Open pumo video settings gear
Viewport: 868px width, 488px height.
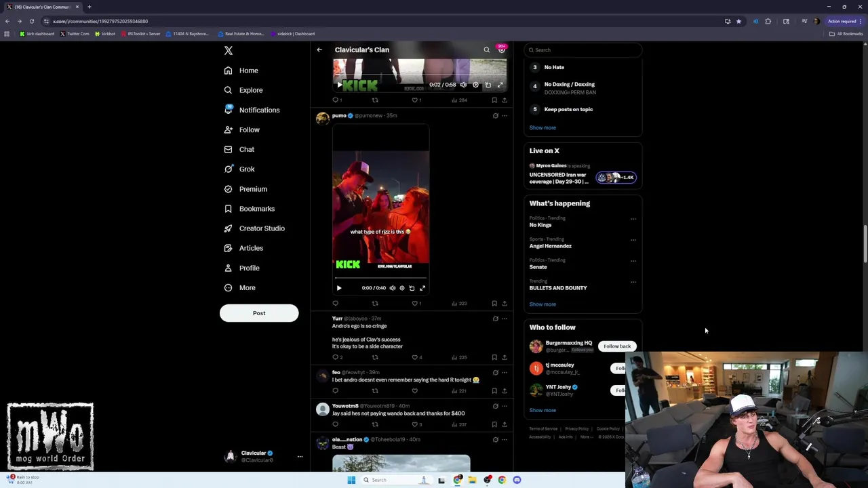401,288
